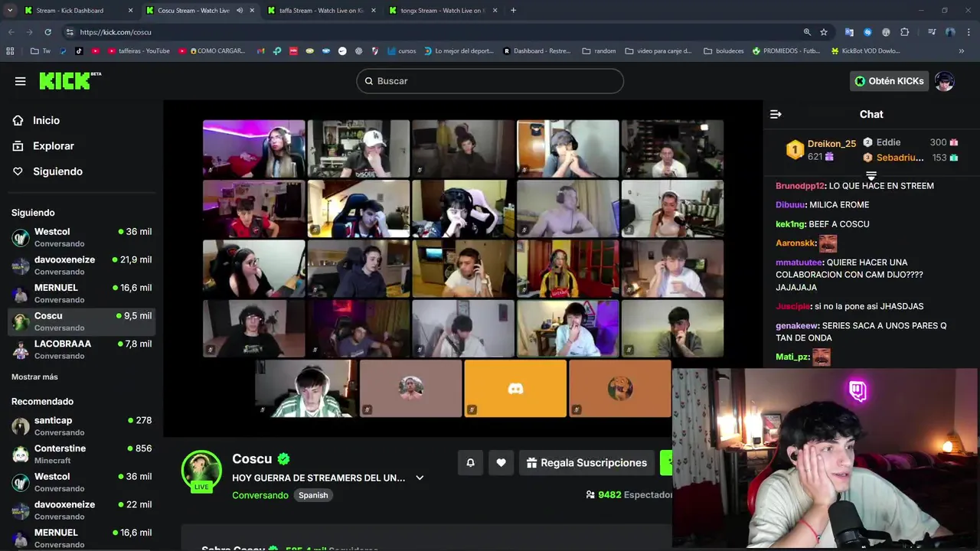Open Conterstine Minecraft channel
This screenshot has width=980, height=551.
[81, 454]
